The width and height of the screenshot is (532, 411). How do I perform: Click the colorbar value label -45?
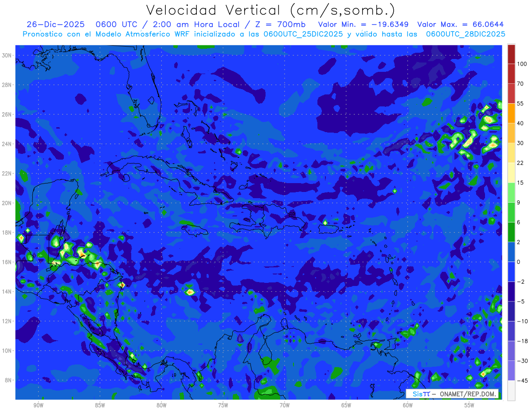(522, 380)
